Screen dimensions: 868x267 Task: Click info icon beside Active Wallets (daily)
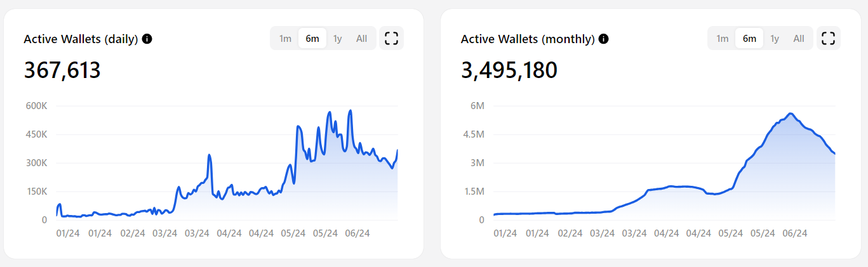pyautogui.click(x=147, y=39)
